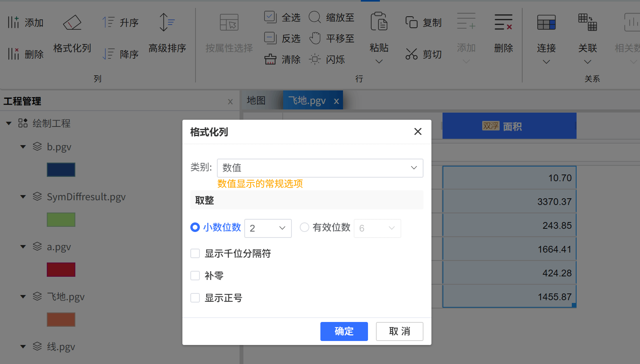This screenshot has height=364, width=640.
Task: Toggle the 补零 checkbox
Action: coord(195,276)
